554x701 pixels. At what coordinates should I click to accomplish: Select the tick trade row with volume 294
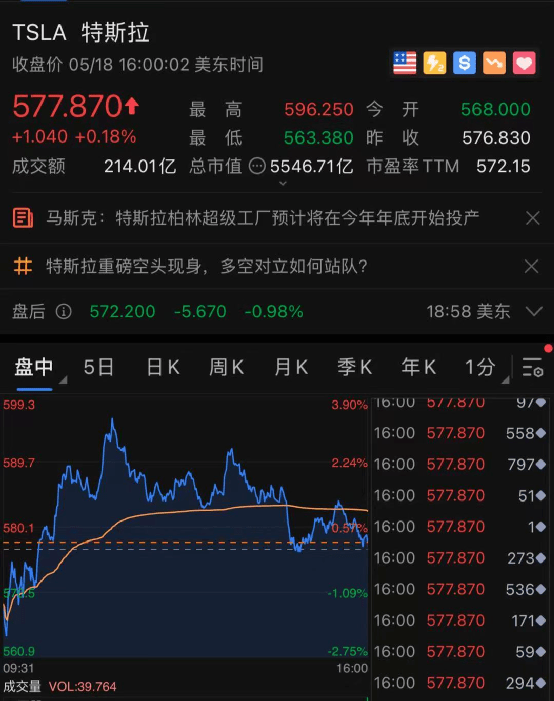[x=461, y=683]
